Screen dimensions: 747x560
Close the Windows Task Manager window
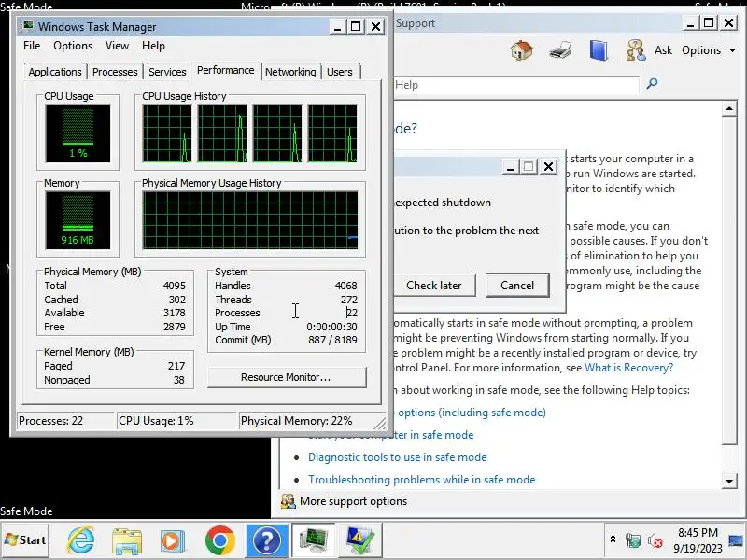376,27
